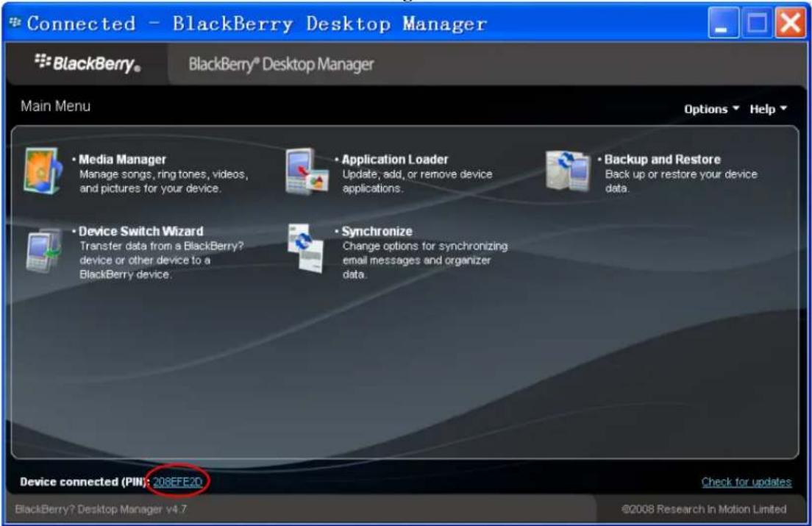The height and width of the screenshot is (526, 812).
Task: Click Check for updates link
Action: coord(747,482)
